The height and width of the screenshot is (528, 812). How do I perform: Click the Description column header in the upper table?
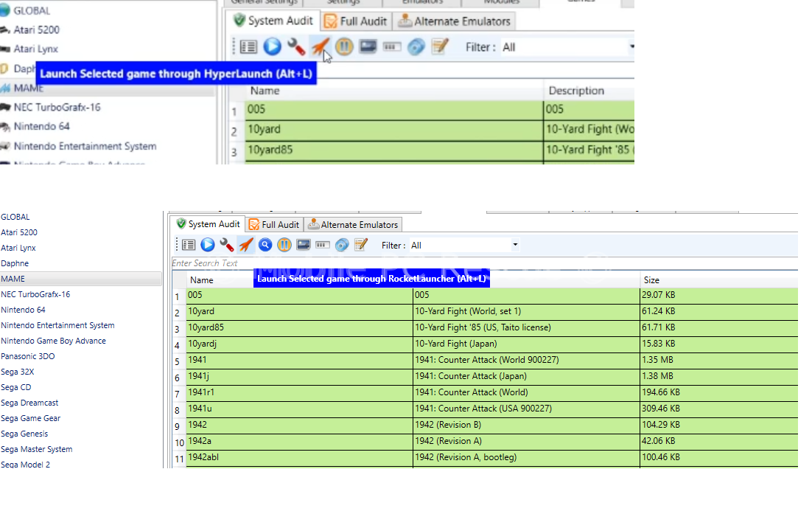(575, 91)
